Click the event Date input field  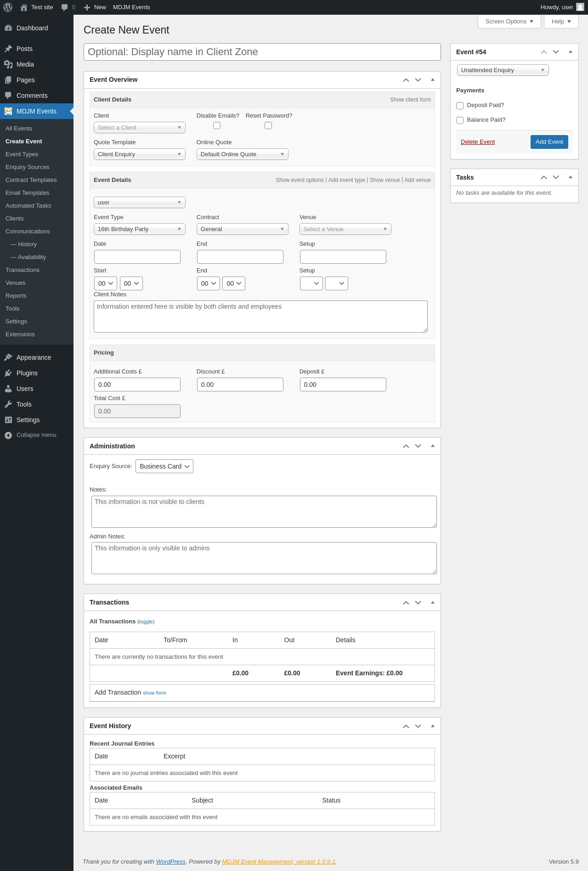coord(137,257)
